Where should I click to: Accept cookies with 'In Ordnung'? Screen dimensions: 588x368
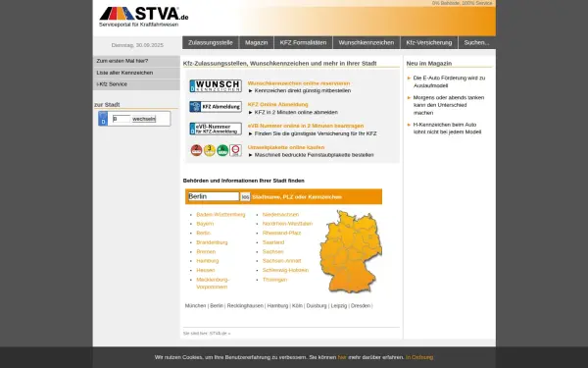419,357
